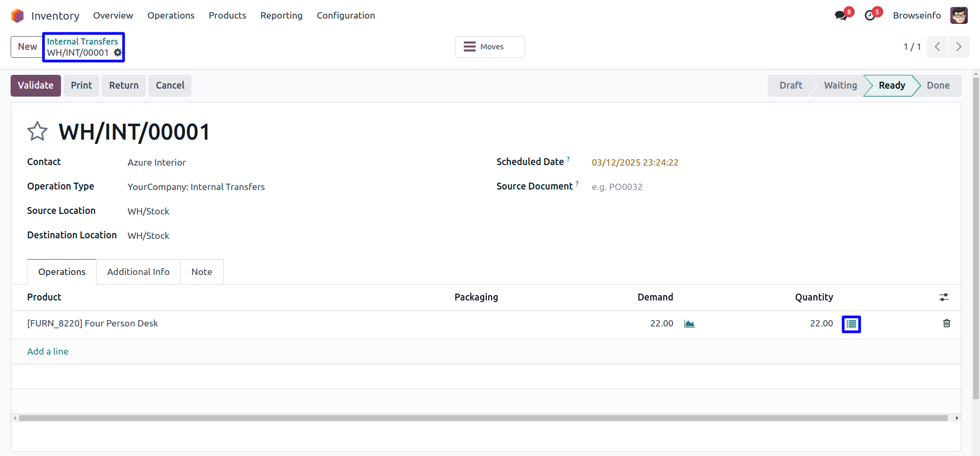The image size is (980, 456).
Task: Open the Reporting menu
Action: (281, 15)
